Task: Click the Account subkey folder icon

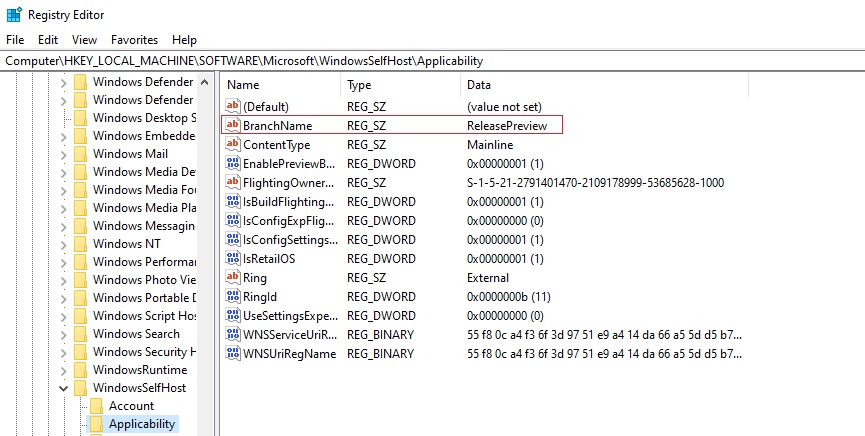Action: tap(97, 406)
